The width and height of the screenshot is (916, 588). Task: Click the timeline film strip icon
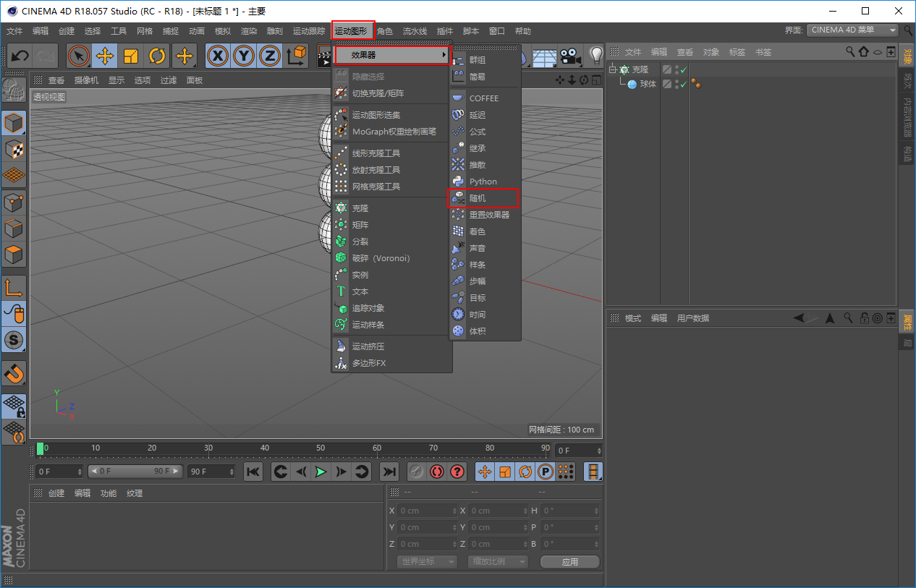click(x=593, y=472)
